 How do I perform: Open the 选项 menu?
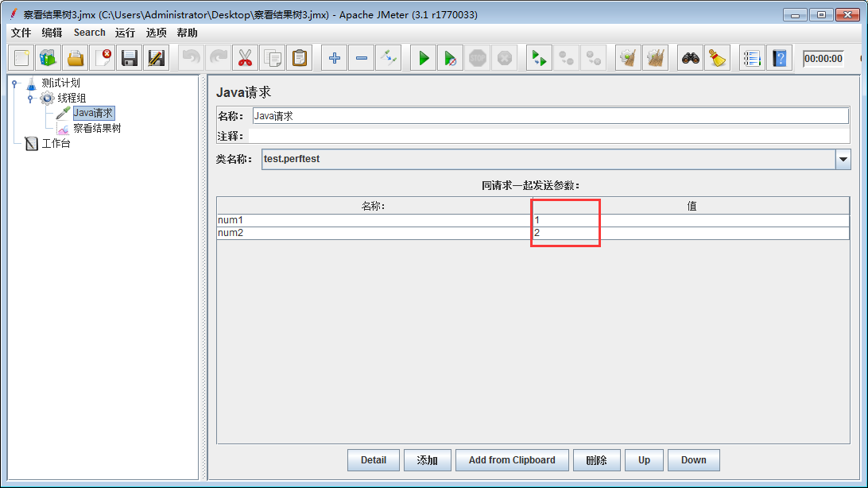(156, 33)
